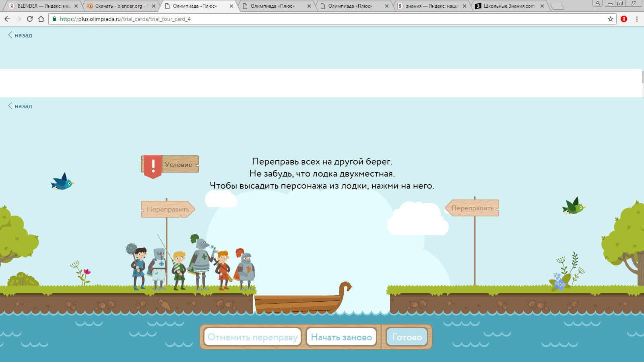
Task: Reload the page with the refresh icon
Action: (30, 19)
